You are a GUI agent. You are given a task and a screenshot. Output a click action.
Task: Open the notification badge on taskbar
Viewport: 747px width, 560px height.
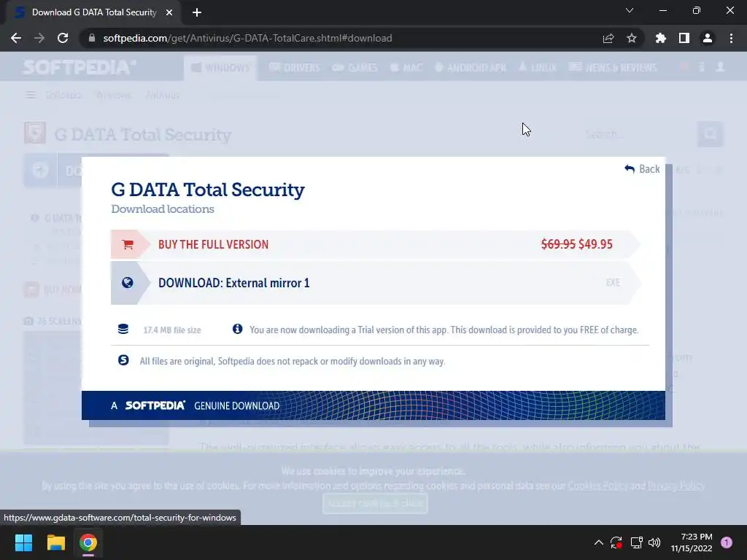coord(727,542)
